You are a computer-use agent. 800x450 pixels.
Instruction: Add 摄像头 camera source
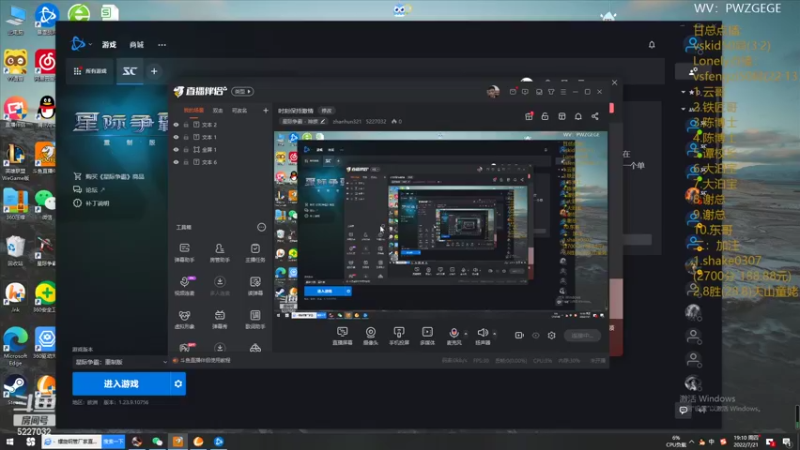[370, 336]
